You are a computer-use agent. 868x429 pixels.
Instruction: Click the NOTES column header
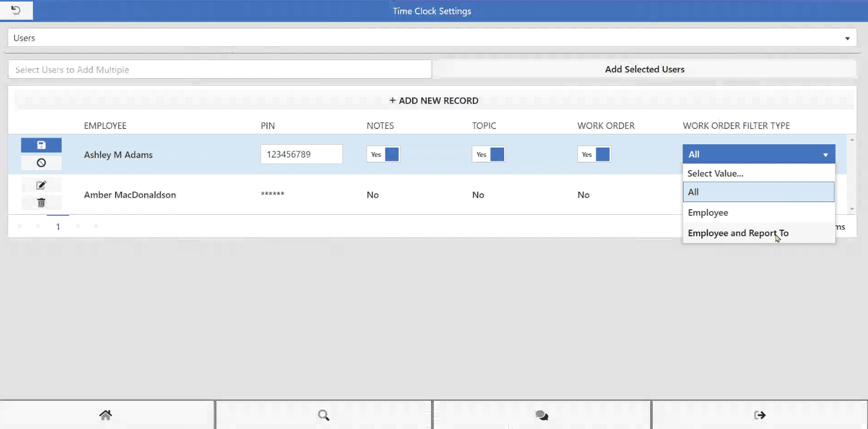[x=380, y=126]
